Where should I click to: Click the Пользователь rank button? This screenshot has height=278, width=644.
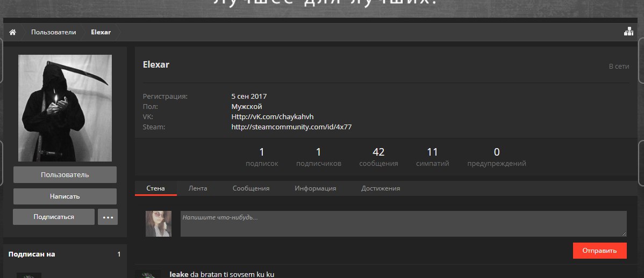coord(65,174)
